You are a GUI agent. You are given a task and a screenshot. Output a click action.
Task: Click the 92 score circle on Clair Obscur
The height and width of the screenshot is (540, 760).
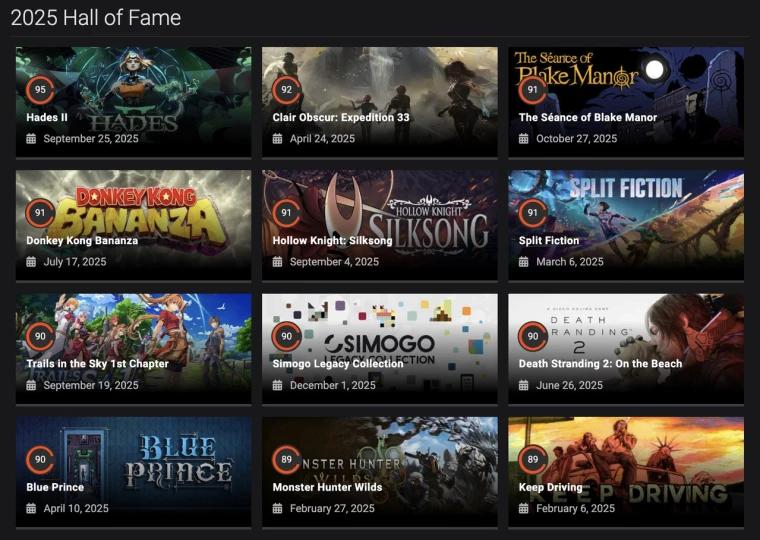click(286, 90)
